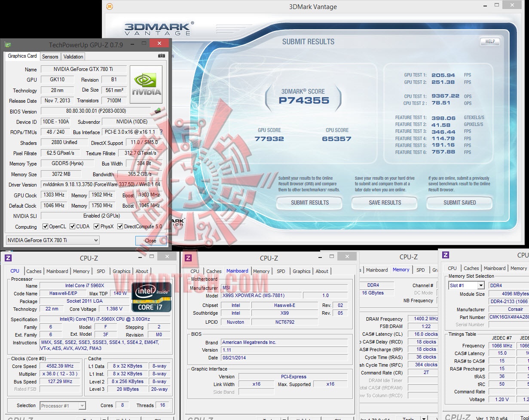The height and width of the screenshot is (420, 529).
Task: Click the BIOS Version field 80.80.30.00.01
Action: click(96, 111)
